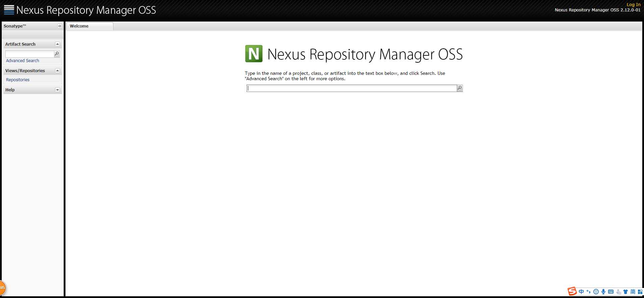
Task: Expand the Help panel
Action: click(57, 90)
